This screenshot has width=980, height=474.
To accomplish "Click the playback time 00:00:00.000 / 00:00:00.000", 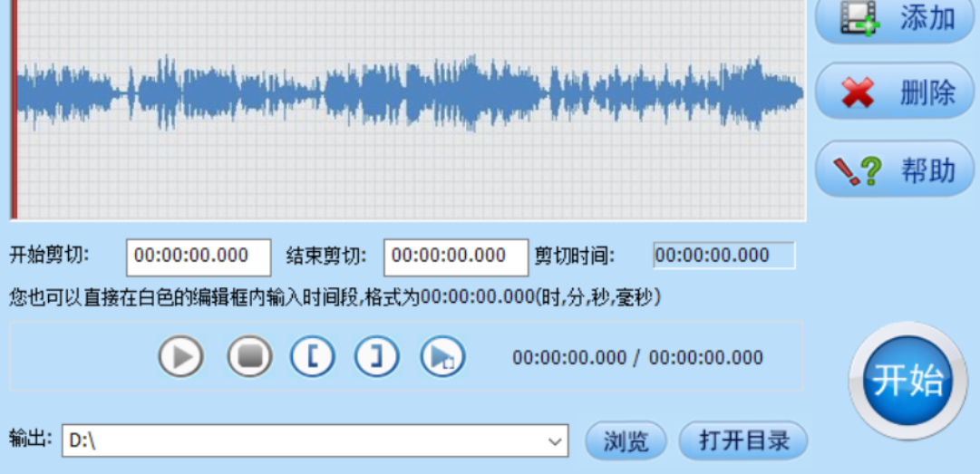I will 637,358.
